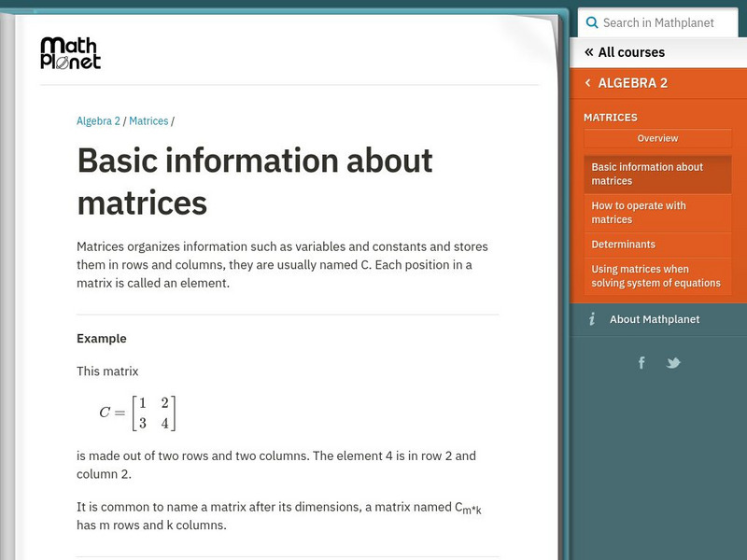Select Basic information about matrices in sidebar
Viewport: 747px width, 560px height.
point(657,174)
